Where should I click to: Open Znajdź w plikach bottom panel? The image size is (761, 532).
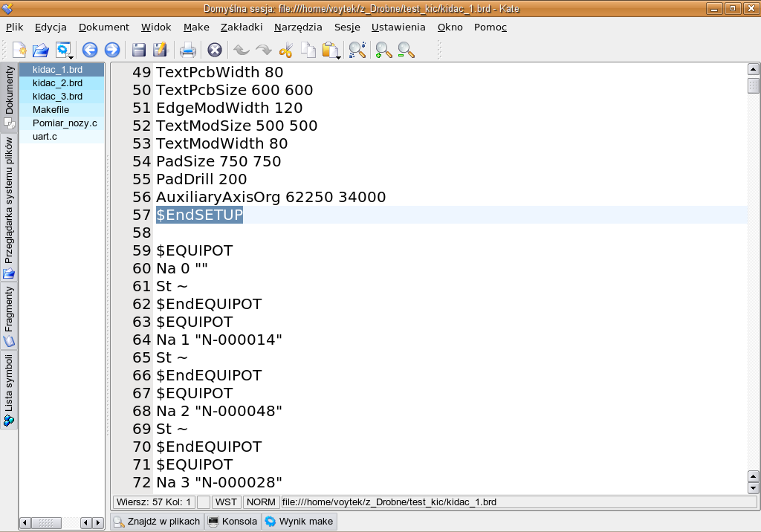(x=157, y=522)
